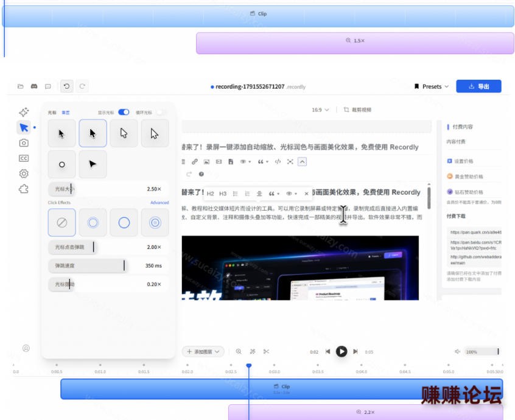Select the filled target click effect

(155, 223)
